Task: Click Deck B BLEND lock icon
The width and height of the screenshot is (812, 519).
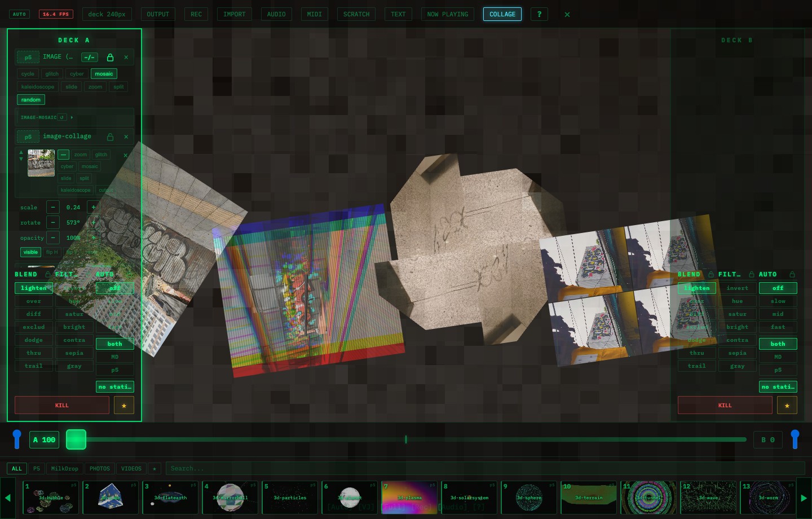Action: point(711,274)
